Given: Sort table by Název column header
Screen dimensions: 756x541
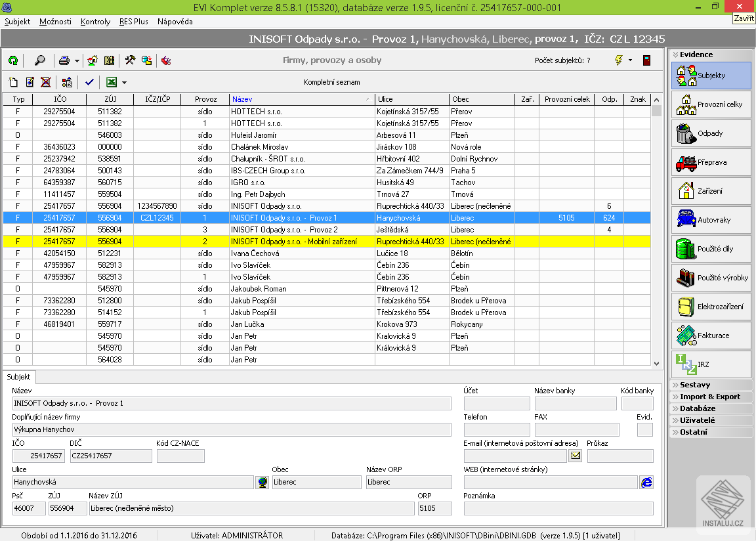Looking at the screenshot, I should click(x=301, y=99).
